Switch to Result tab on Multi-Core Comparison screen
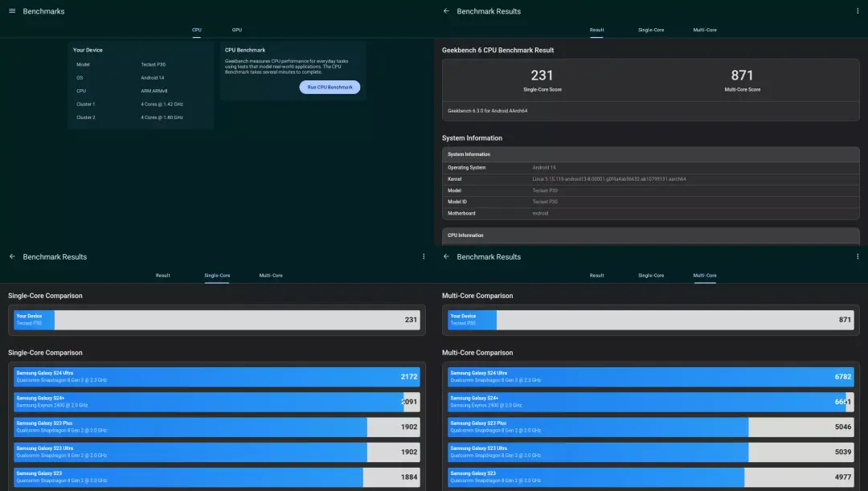The image size is (868, 491). coord(596,276)
